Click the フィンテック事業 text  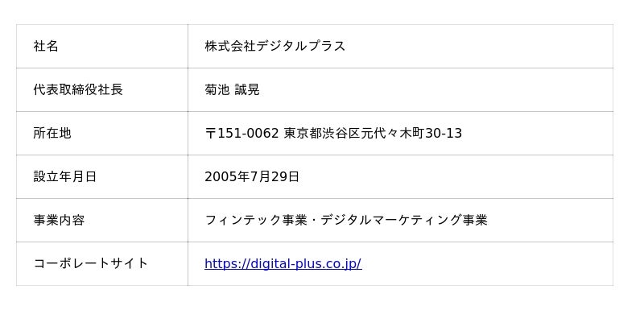256,220
